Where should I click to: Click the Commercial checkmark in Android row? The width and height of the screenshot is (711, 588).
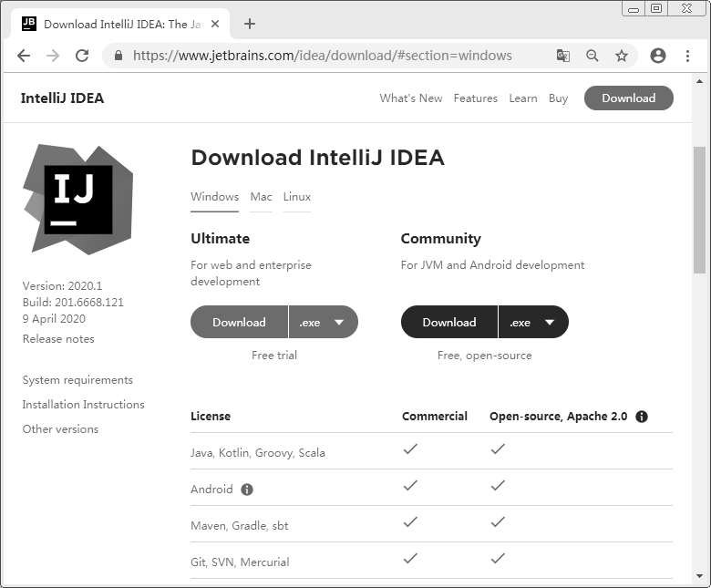(x=410, y=486)
